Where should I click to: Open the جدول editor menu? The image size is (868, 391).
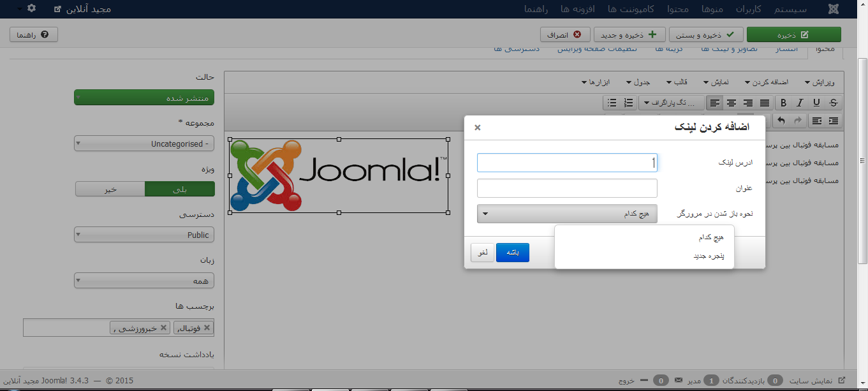[638, 82]
